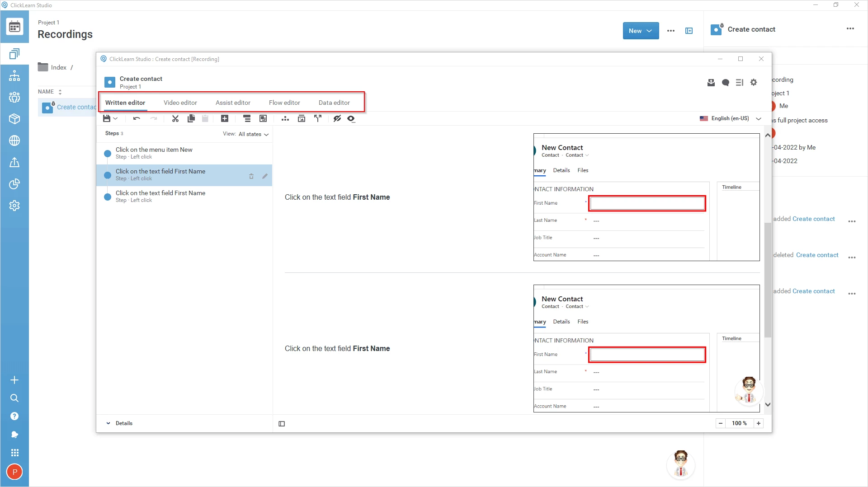Viewport: 868px width, 487px height.
Task: Delete the highlighted step with the trash icon
Action: pyautogui.click(x=251, y=176)
